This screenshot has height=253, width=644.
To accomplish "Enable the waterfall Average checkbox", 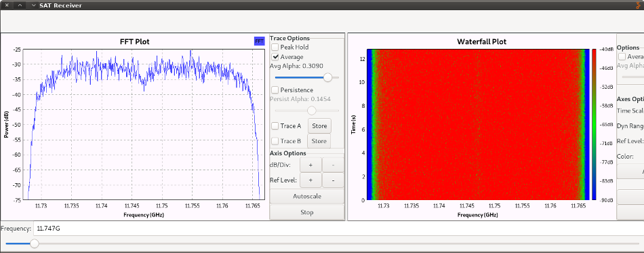I will point(622,57).
